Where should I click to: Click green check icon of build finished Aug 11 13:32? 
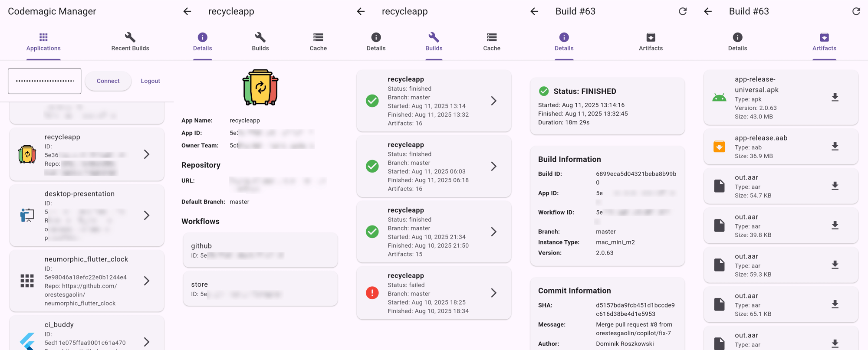[372, 101]
